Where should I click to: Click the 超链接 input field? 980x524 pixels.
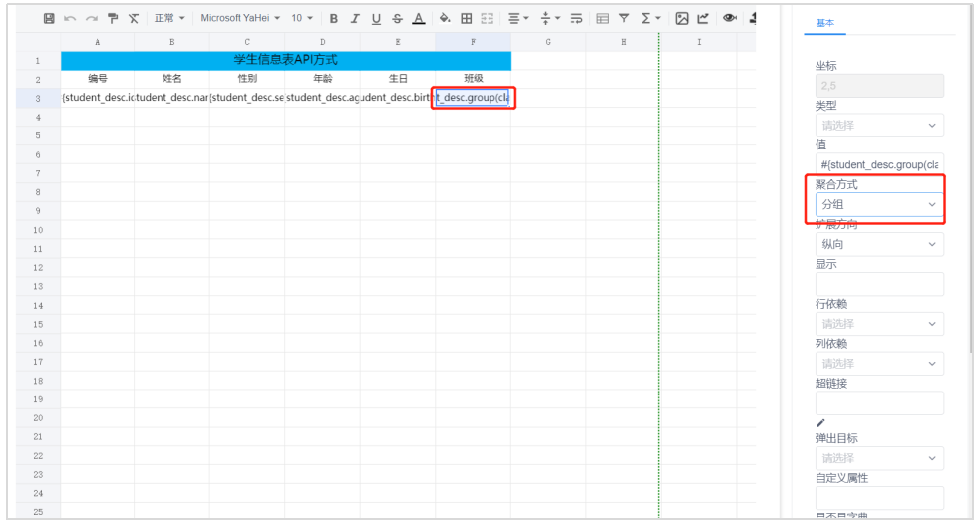tap(879, 402)
